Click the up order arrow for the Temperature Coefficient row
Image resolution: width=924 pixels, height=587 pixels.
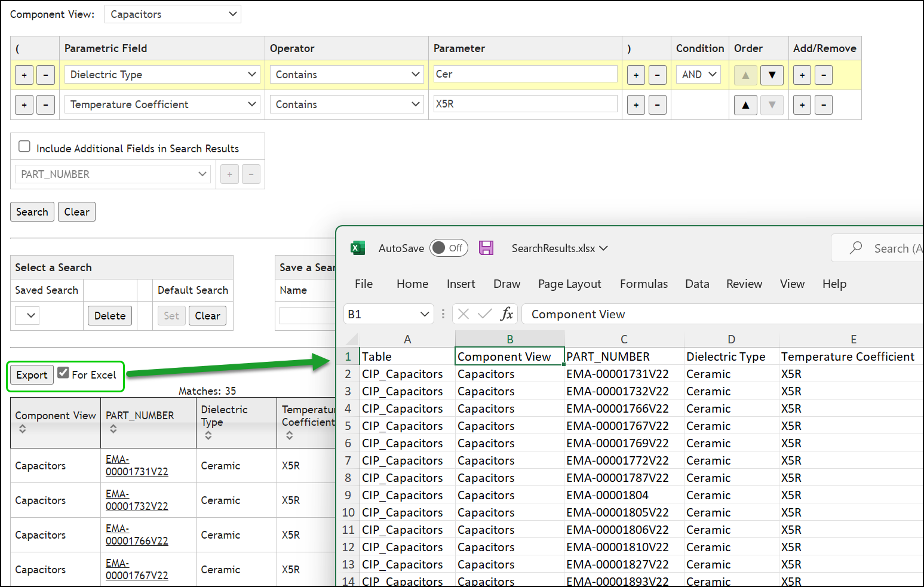[x=745, y=105]
